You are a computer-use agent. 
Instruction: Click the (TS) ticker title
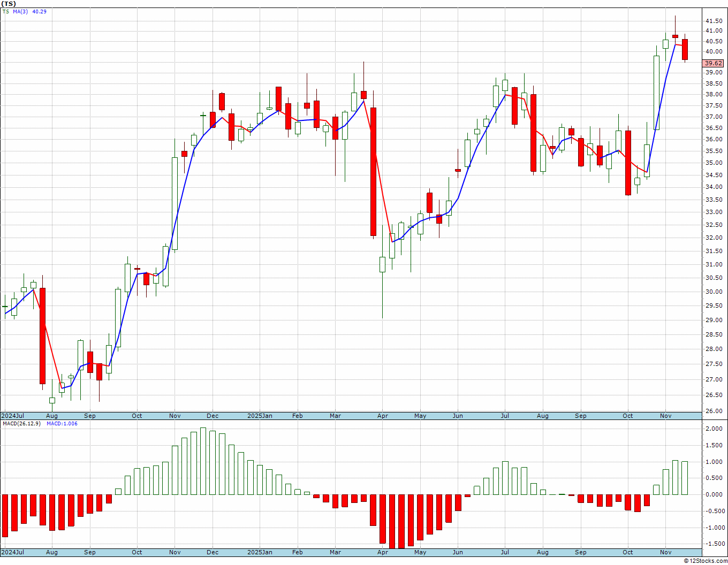coord(9,4)
